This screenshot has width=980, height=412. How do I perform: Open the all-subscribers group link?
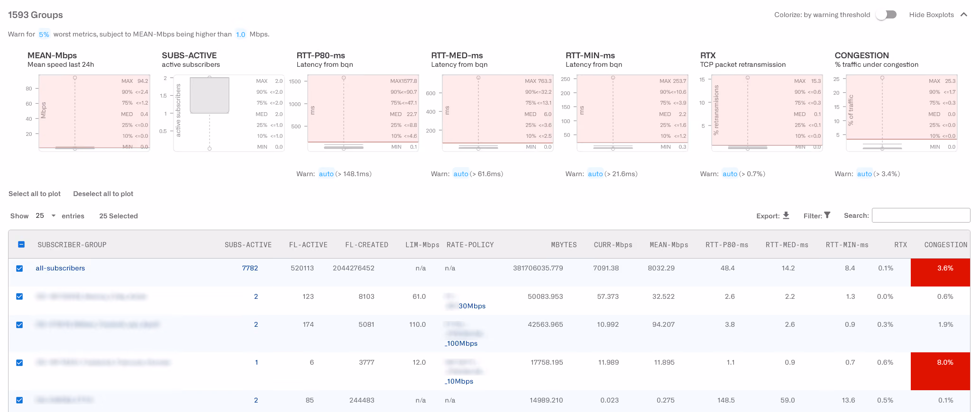point(60,268)
